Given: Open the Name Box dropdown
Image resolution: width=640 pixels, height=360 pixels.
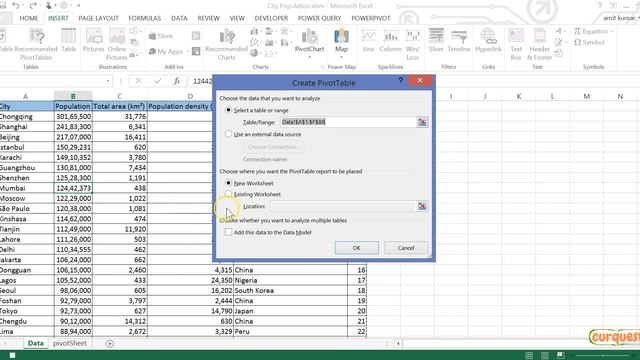Looking at the screenshot, I should click(x=108, y=81).
